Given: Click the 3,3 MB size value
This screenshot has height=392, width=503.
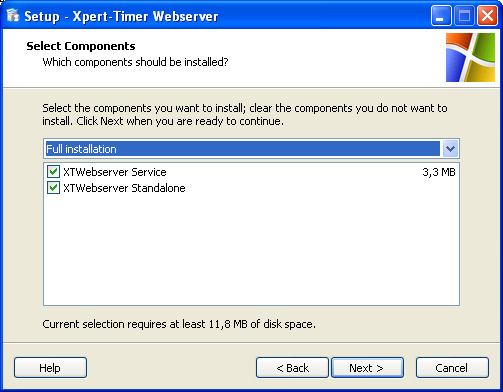Looking at the screenshot, I should [x=439, y=172].
